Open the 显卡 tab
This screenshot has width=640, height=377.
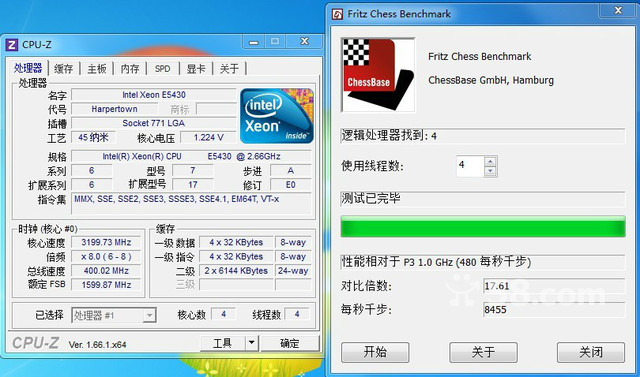[196, 69]
